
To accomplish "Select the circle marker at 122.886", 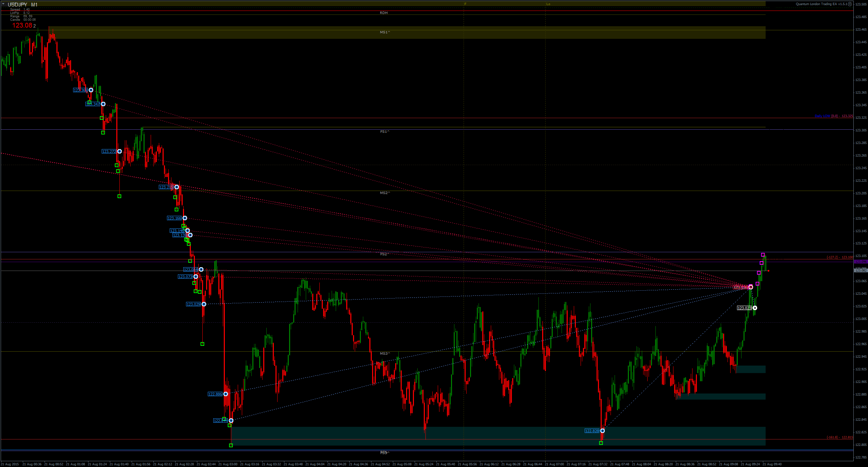I will click(226, 394).
